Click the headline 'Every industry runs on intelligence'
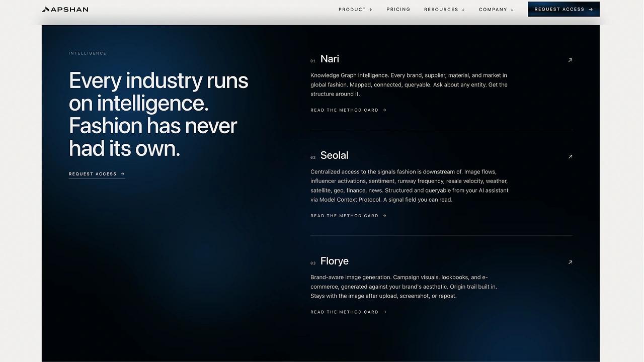The image size is (644, 362). pos(158,114)
